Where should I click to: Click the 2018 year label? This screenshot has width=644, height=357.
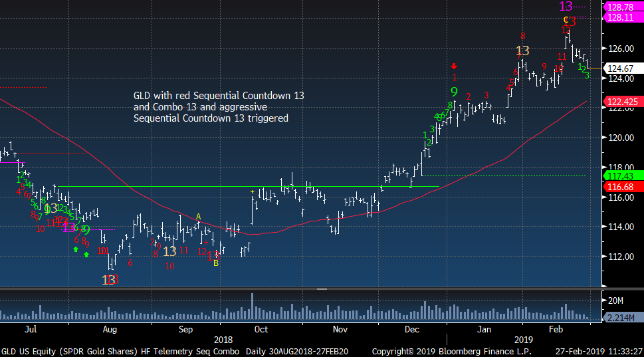(223, 340)
